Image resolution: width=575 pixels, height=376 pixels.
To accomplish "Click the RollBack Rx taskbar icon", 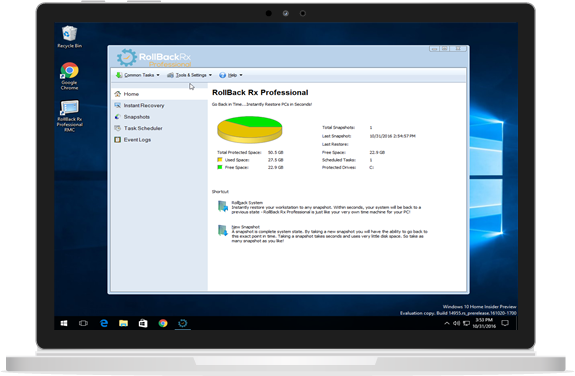I will pyautogui.click(x=183, y=323).
